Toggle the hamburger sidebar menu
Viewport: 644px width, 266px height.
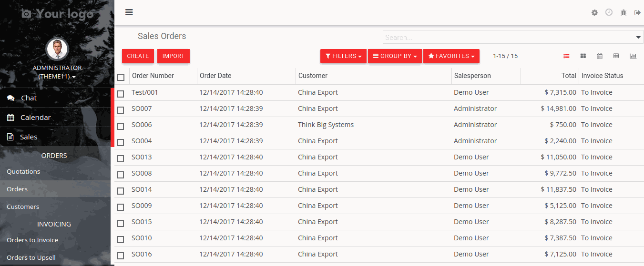(129, 12)
